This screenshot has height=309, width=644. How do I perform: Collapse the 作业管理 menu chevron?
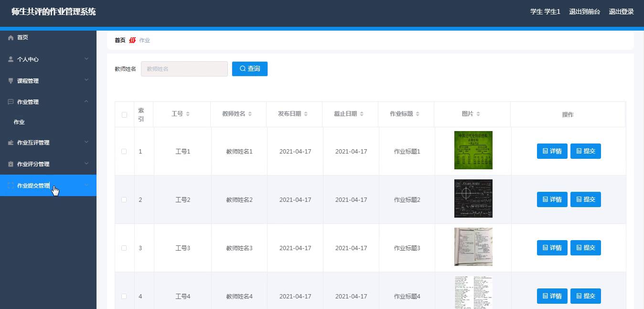(86, 101)
